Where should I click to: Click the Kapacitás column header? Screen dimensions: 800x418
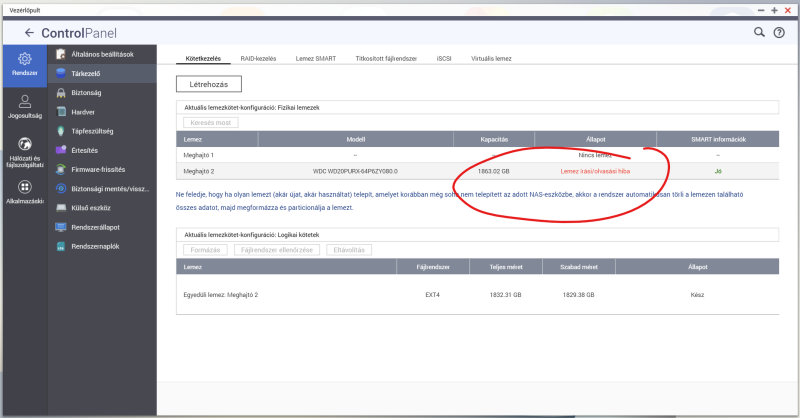pos(494,139)
